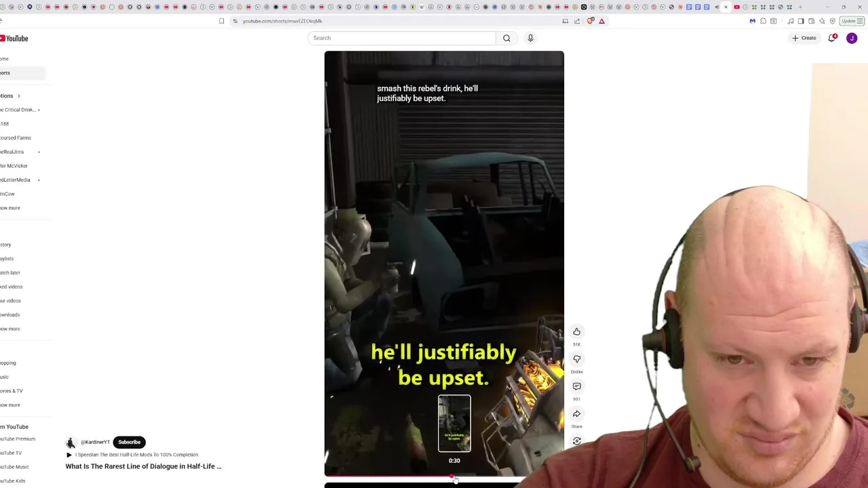The image size is (868, 488).
Task: Open Watch later in sidebar
Action: (10, 272)
